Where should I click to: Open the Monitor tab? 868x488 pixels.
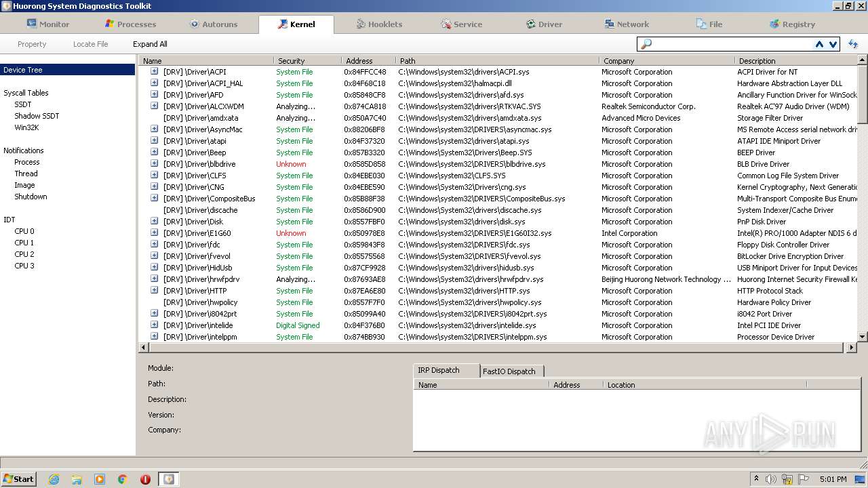pyautogui.click(x=47, y=24)
